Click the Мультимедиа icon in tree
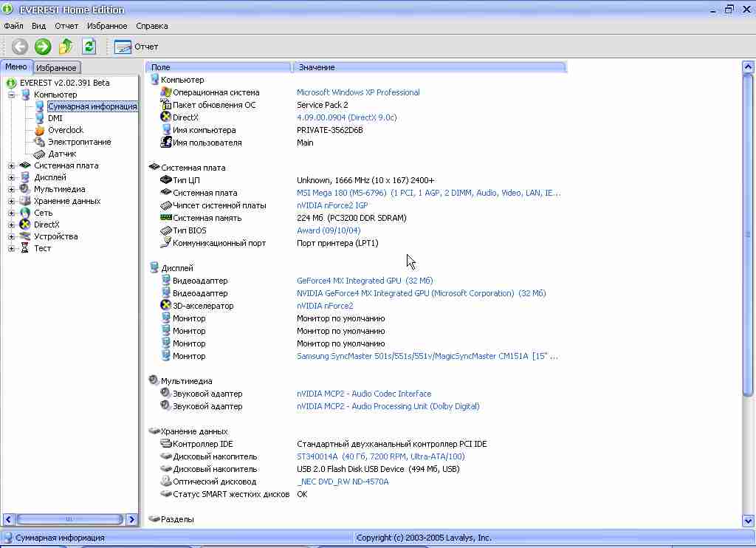The height and width of the screenshot is (548, 756). pyautogui.click(x=25, y=189)
